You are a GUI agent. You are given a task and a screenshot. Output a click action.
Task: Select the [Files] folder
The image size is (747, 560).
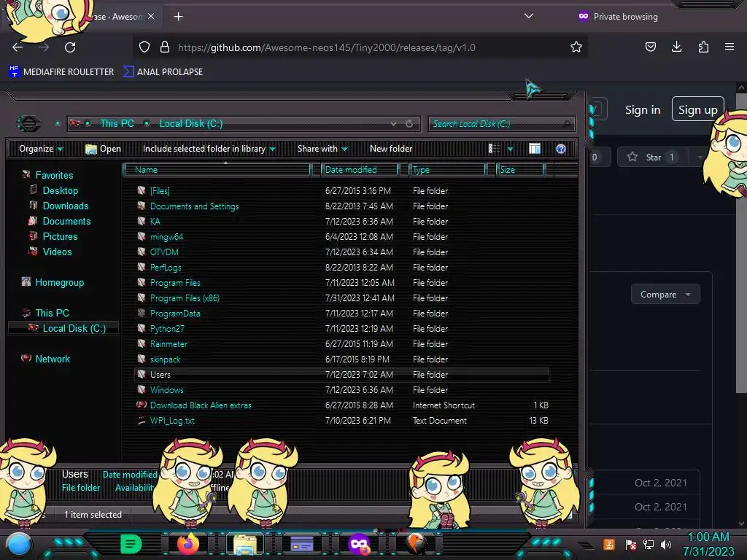click(160, 191)
